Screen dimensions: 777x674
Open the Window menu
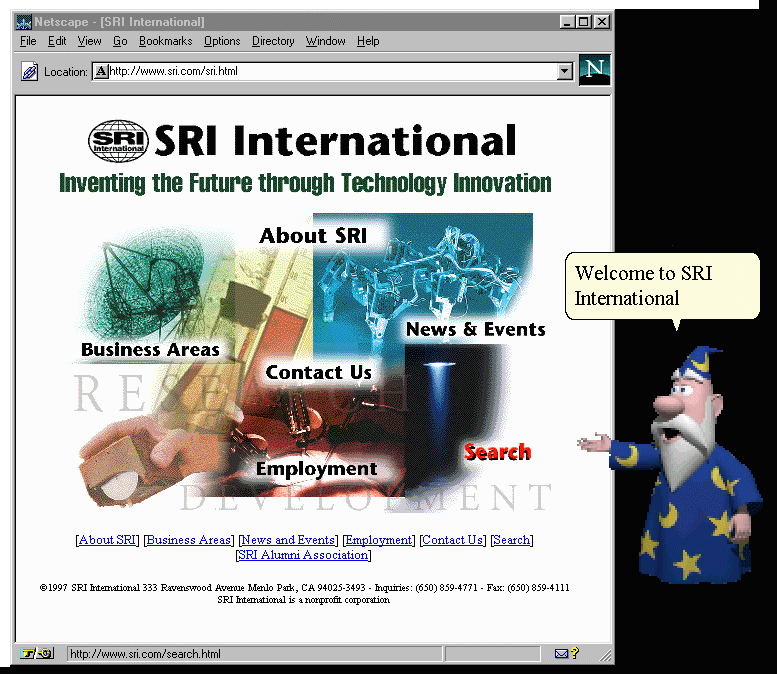[x=326, y=41]
